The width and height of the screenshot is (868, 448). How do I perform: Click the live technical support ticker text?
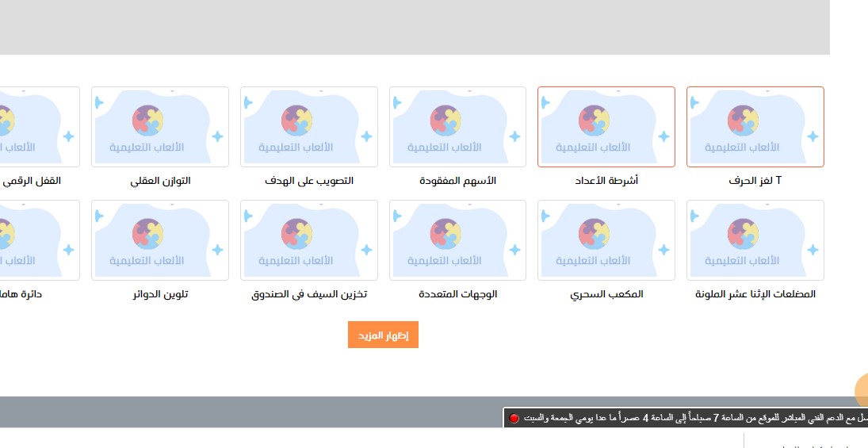point(696,418)
